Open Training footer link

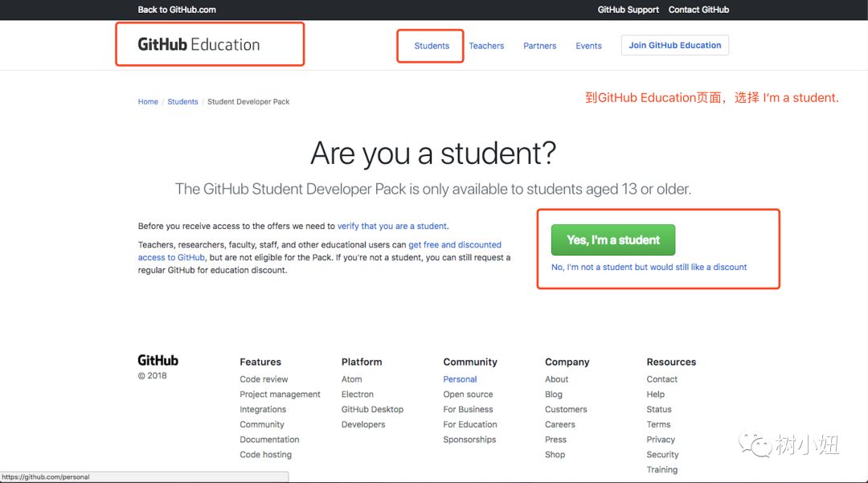pyautogui.click(x=662, y=469)
